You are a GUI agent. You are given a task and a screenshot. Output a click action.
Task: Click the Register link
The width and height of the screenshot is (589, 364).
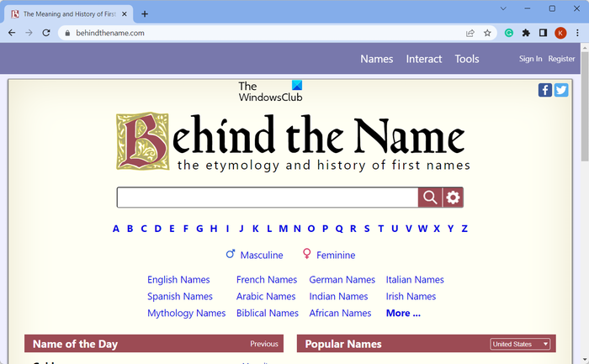pos(561,59)
